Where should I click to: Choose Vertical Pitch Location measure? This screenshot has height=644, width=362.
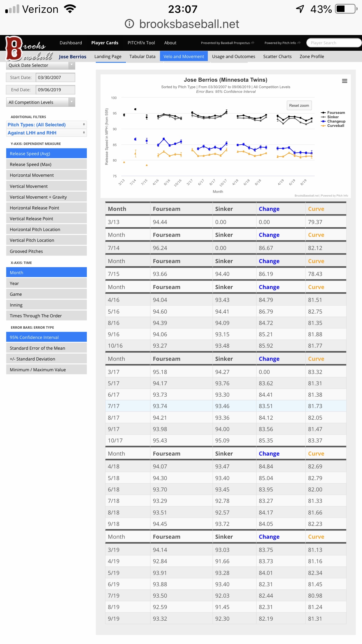[46, 240]
